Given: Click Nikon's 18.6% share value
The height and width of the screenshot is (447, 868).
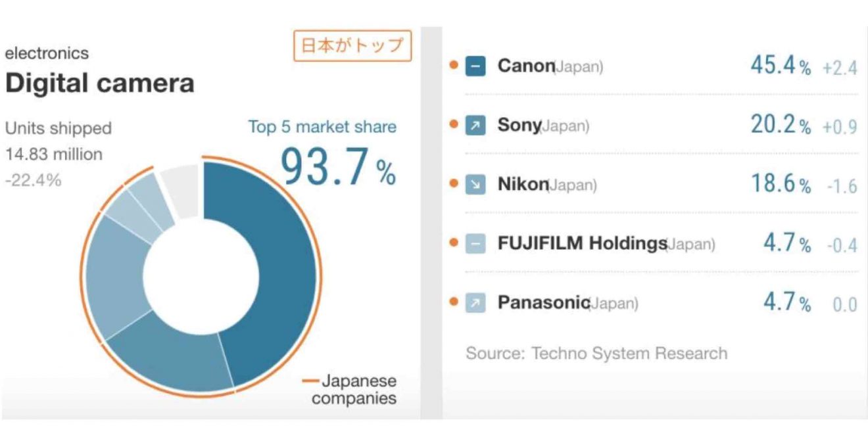Looking at the screenshot, I should coord(781,184).
